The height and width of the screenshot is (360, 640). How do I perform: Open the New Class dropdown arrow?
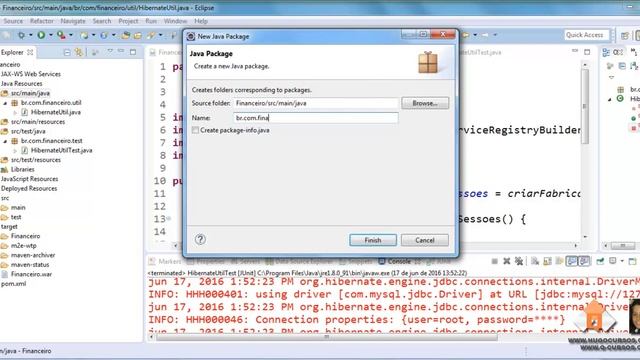pyautogui.click(x=113, y=36)
